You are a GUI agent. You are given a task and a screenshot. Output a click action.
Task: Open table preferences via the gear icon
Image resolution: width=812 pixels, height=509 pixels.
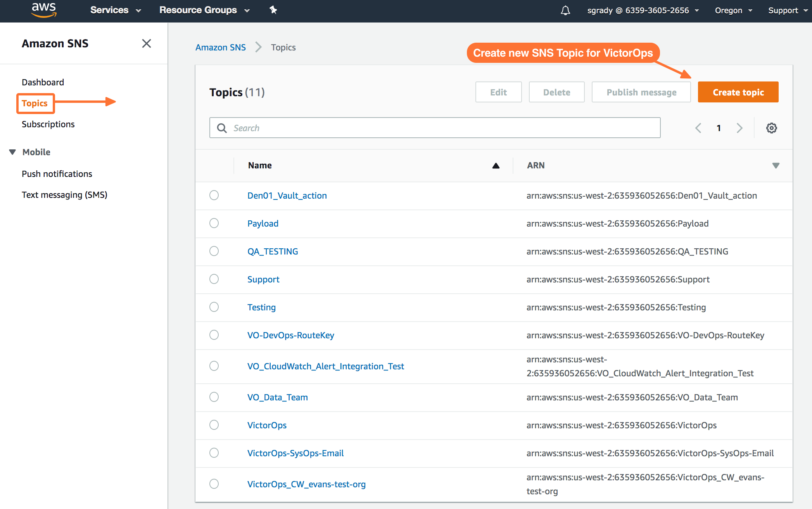[x=772, y=128]
